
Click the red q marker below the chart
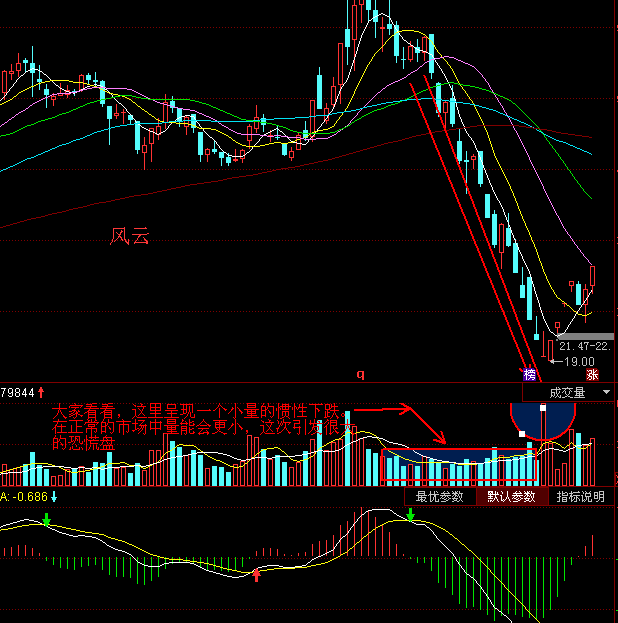361,374
